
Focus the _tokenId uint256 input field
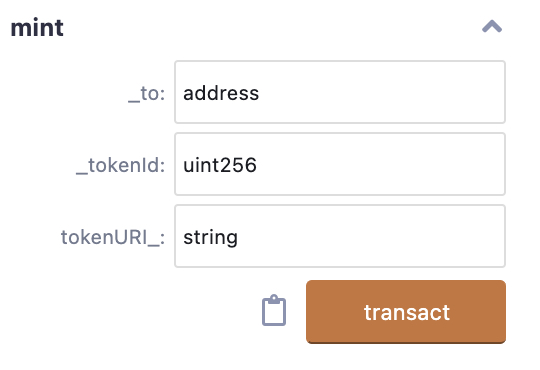[x=340, y=164]
